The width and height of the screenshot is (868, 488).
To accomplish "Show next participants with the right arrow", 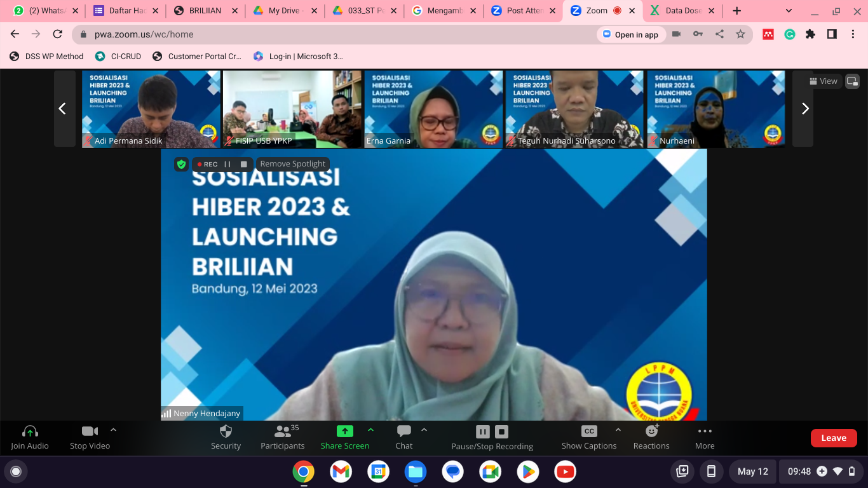I will point(805,109).
